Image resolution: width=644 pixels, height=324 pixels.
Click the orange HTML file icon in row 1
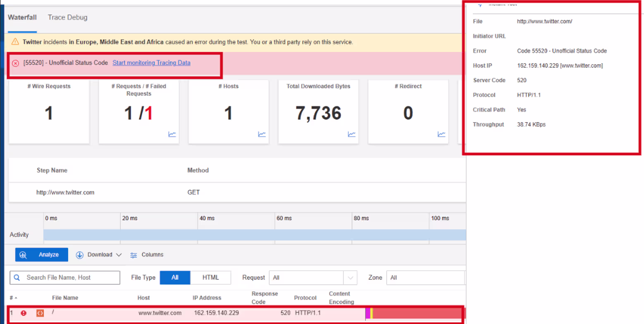coord(40,313)
